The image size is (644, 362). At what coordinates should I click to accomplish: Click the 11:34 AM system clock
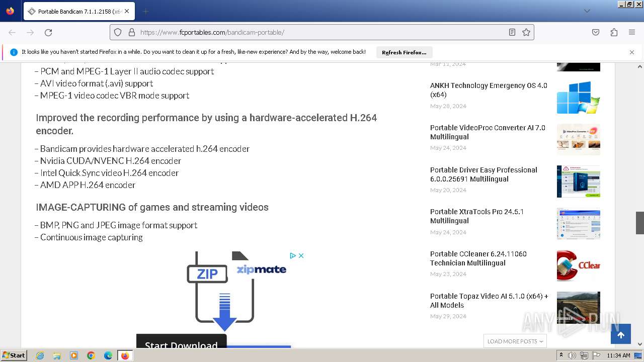619,355
